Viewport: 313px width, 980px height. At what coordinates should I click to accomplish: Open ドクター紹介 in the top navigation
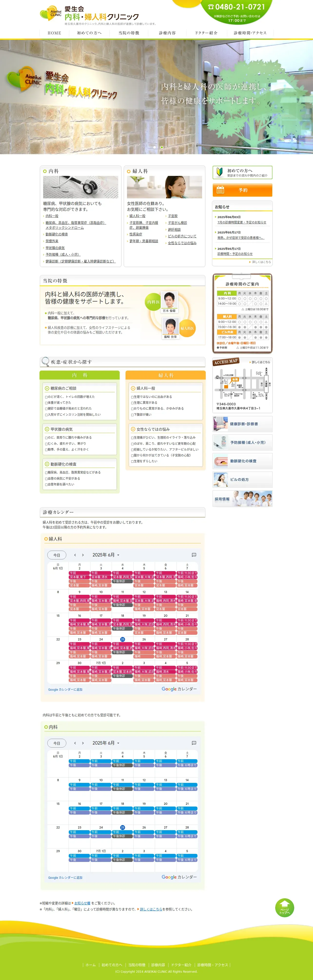coord(206,33)
